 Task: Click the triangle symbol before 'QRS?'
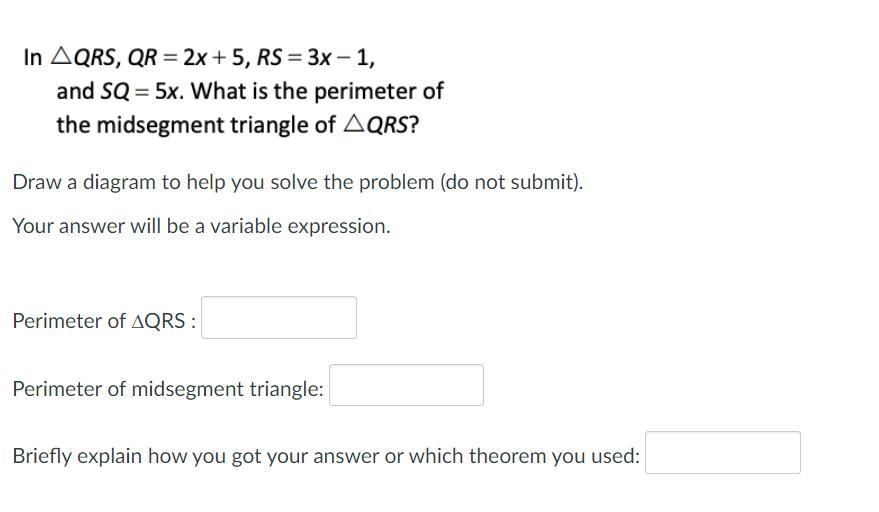pos(354,123)
